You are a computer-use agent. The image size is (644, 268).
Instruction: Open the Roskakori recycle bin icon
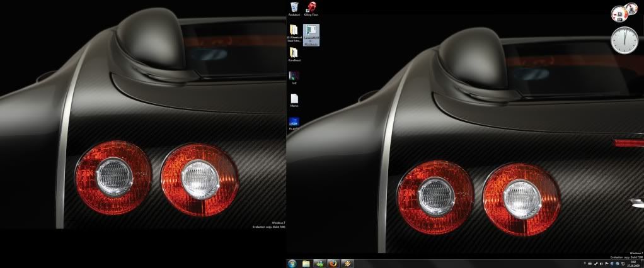[x=294, y=9]
